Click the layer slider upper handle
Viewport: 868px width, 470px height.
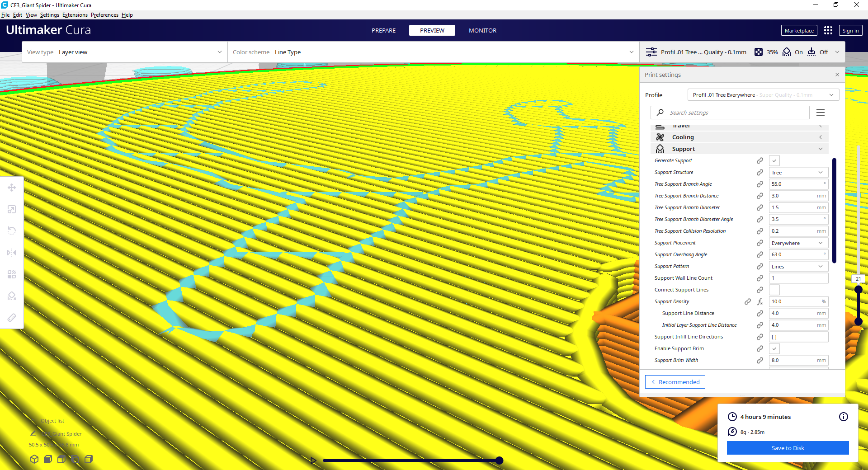[x=858, y=290]
